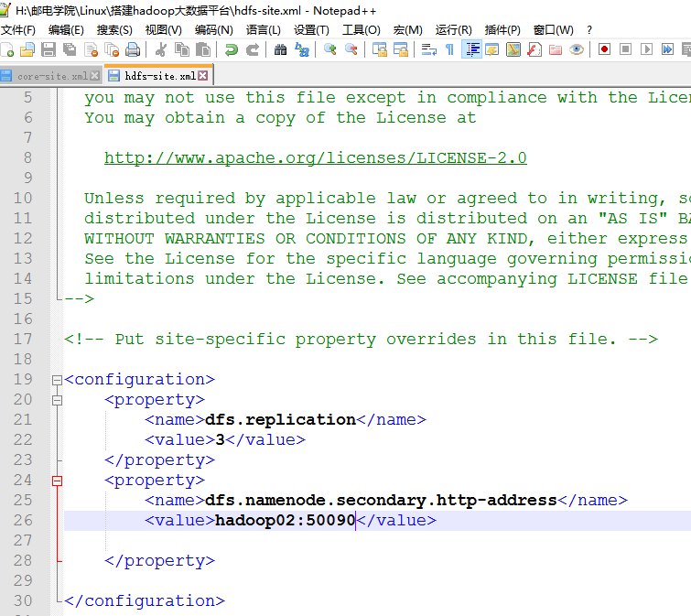Open the 窗口(W) menu
Viewport: 691px width, 616px height.
pos(554,30)
